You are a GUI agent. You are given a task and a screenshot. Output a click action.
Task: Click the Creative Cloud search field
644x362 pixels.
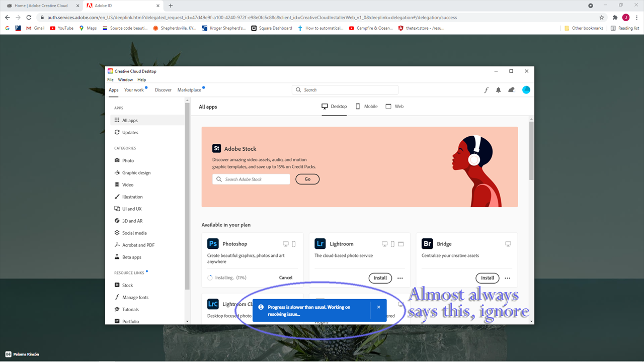[x=345, y=90]
